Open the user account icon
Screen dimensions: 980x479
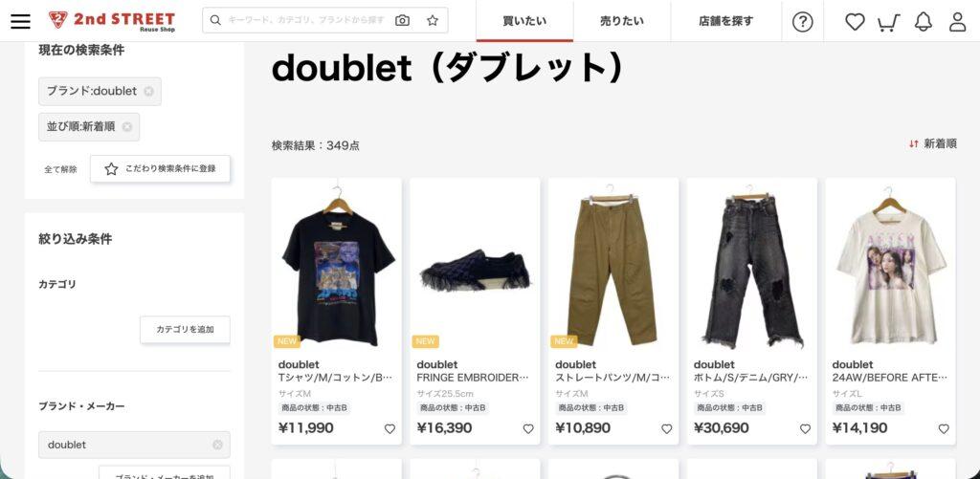(x=957, y=22)
